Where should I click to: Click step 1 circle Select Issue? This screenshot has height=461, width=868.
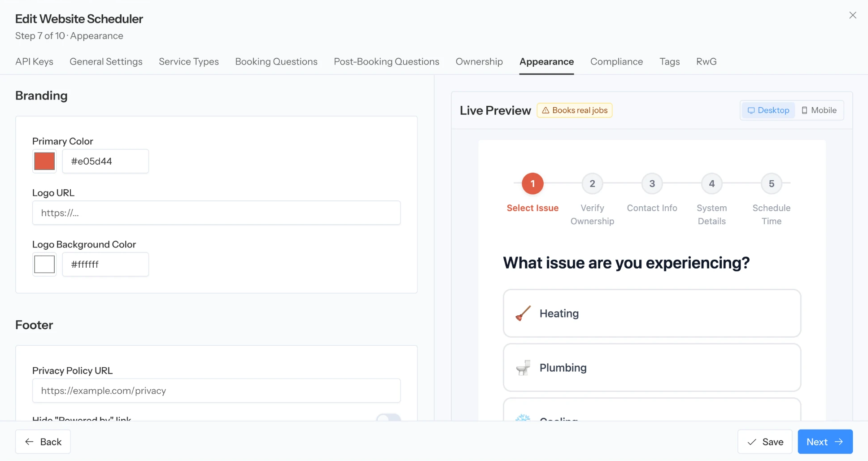[532, 183]
